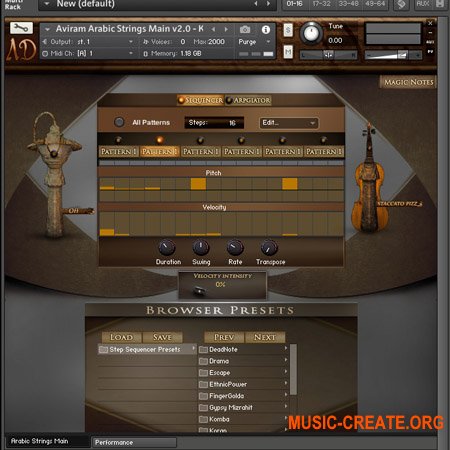Switch to the 01-16 channel tab
Image resolution: width=450 pixels, height=450 pixels.
tap(294, 4)
